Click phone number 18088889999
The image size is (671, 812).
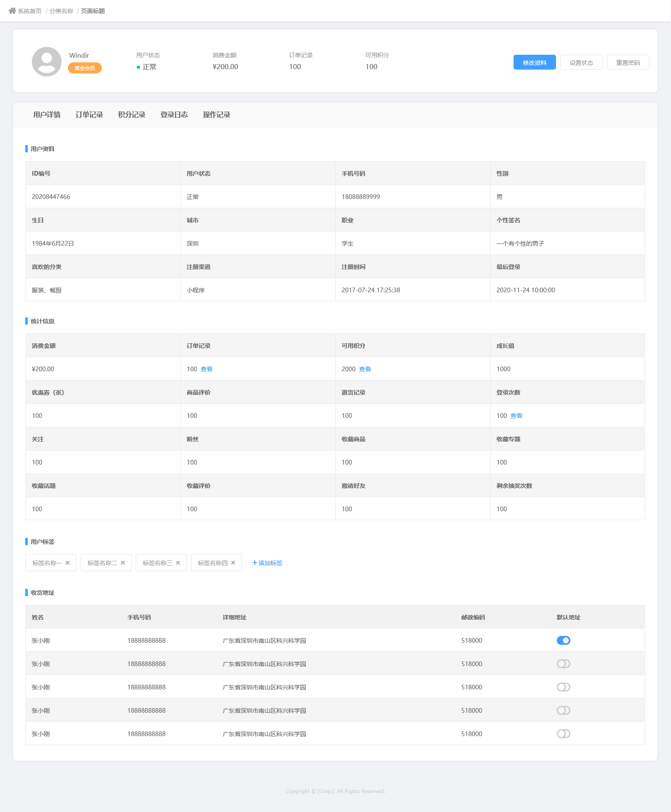(x=361, y=197)
